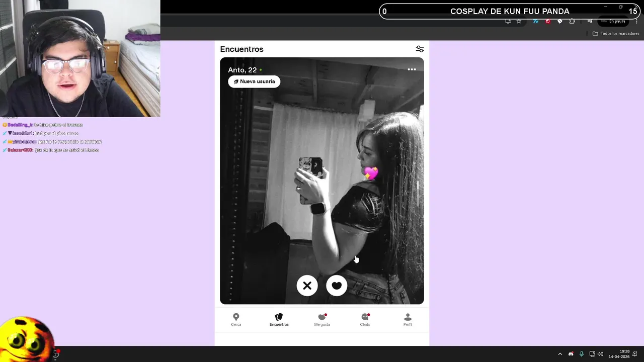
Task: Expand the system tray hidden icons chevron
Action: tap(560, 354)
